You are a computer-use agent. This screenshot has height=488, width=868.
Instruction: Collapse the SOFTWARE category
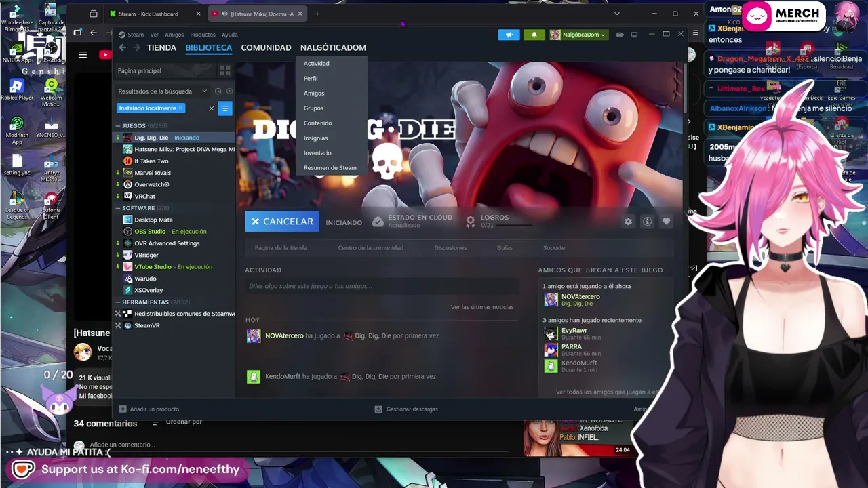point(117,208)
